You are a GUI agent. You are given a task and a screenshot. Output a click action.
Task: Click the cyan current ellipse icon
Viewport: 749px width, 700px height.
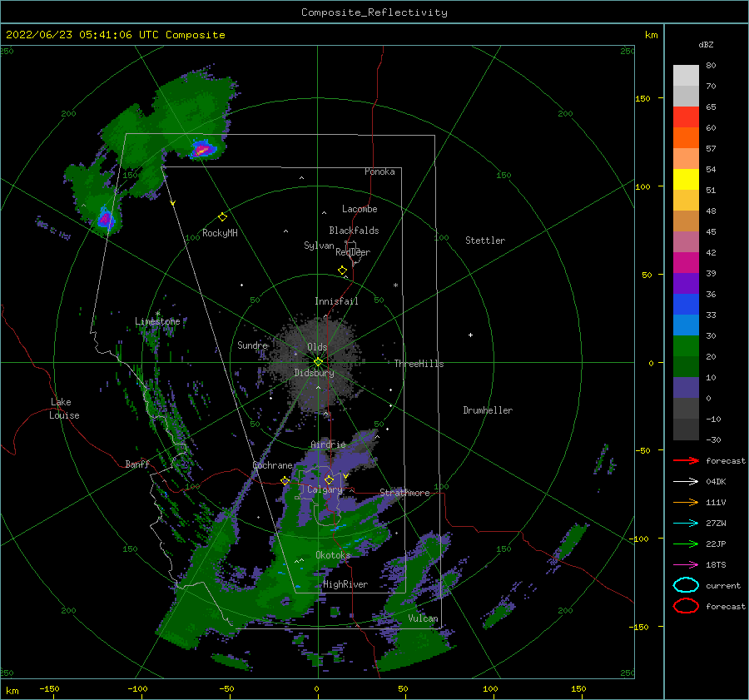pos(686,585)
